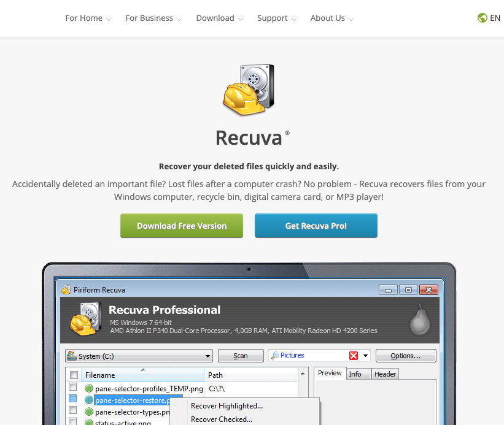Click the magnifier icon beside Pictures
This screenshot has height=425, width=504.
(275, 355)
